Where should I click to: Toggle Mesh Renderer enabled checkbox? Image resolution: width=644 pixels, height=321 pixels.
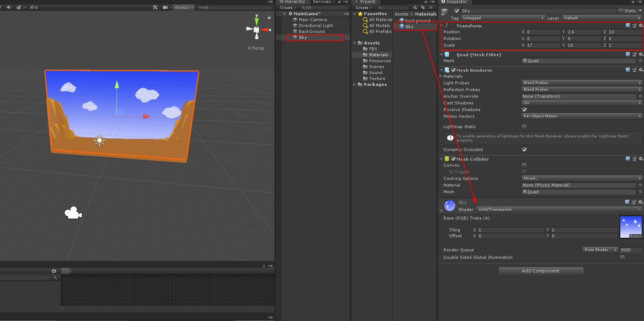coord(453,70)
